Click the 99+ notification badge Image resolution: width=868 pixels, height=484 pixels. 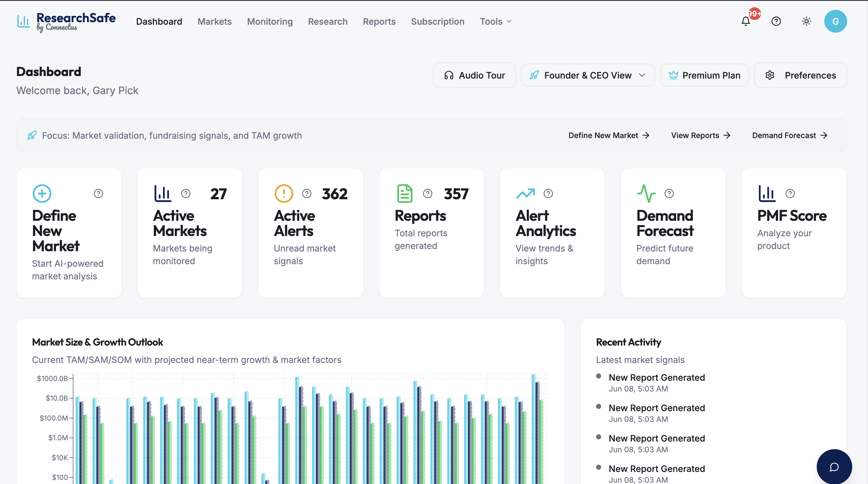754,14
